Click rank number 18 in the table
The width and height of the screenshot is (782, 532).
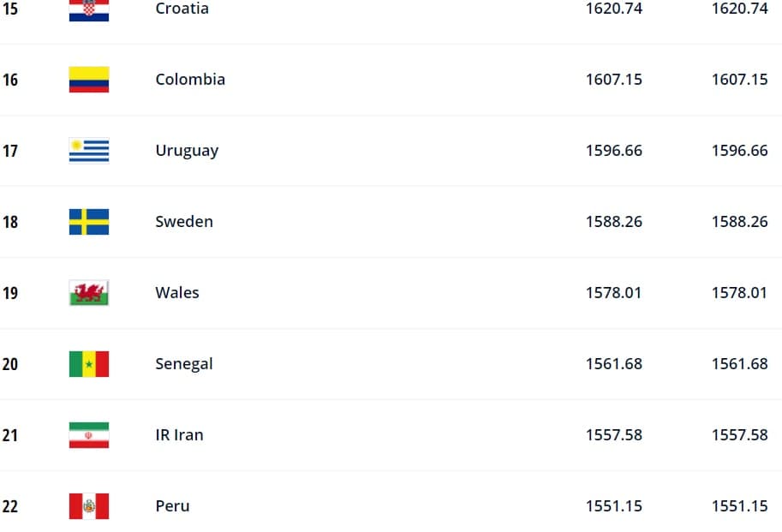tap(10, 222)
